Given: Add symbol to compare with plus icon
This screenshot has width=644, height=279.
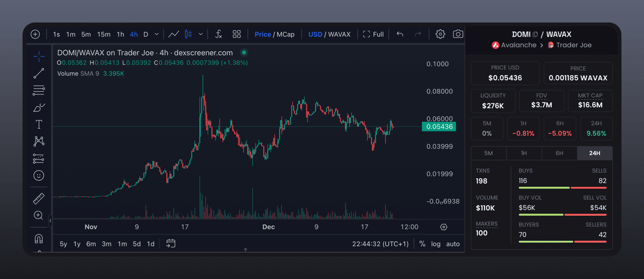Looking at the screenshot, I should point(35,34).
